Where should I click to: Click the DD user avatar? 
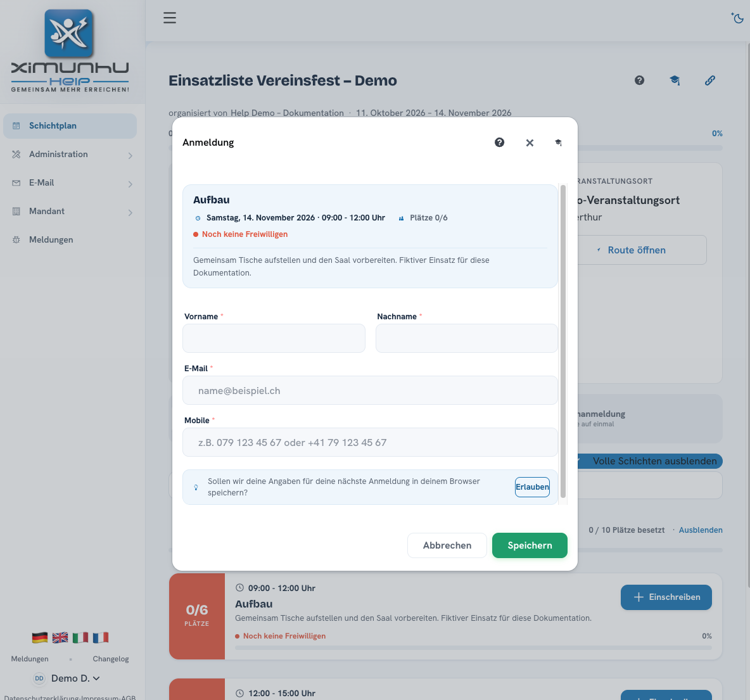tap(39, 678)
